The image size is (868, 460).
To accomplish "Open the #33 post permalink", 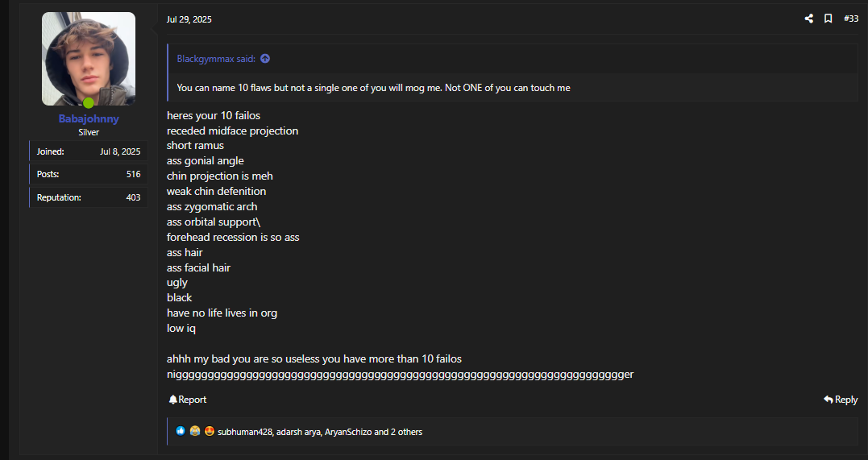I will pyautogui.click(x=851, y=19).
